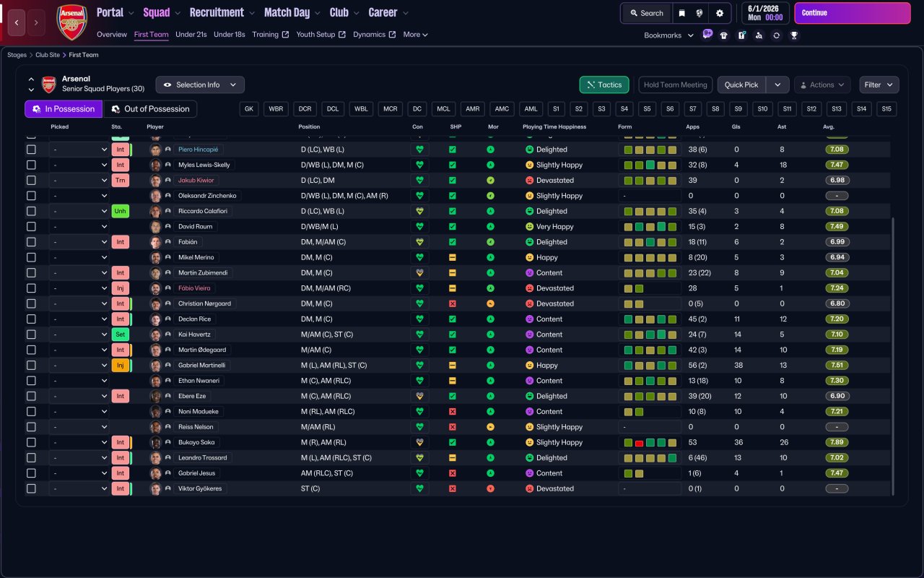This screenshot has width=924, height=578.
Task: Click the 6.80 rating pill for Christian Nørgaard
Action: point(837,303)
